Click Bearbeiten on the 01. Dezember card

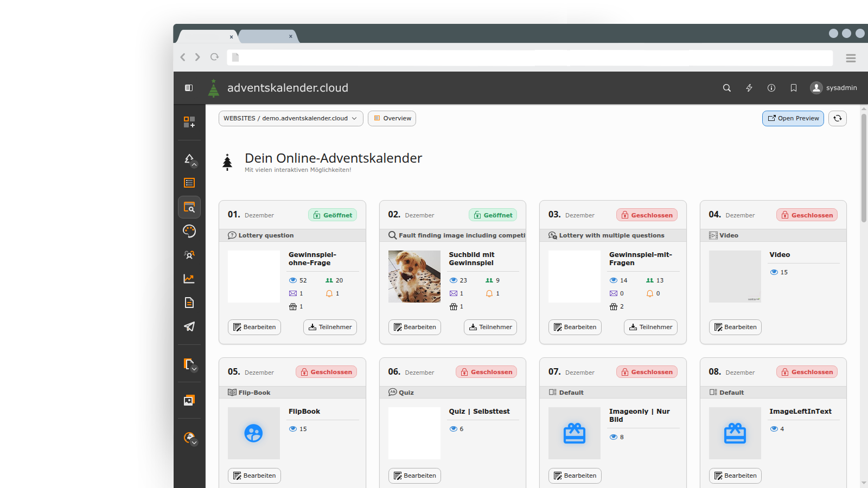(254, 327)
